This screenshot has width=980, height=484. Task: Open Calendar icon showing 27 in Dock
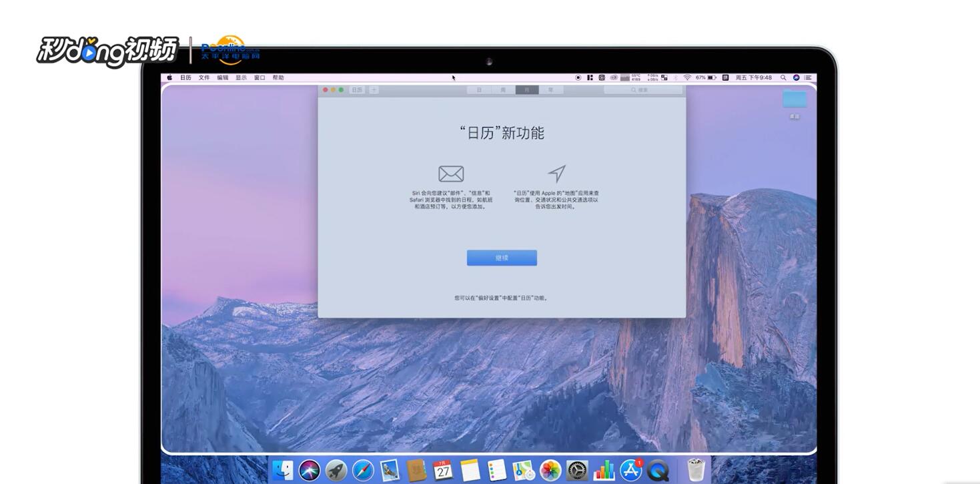tap(443, 470)
